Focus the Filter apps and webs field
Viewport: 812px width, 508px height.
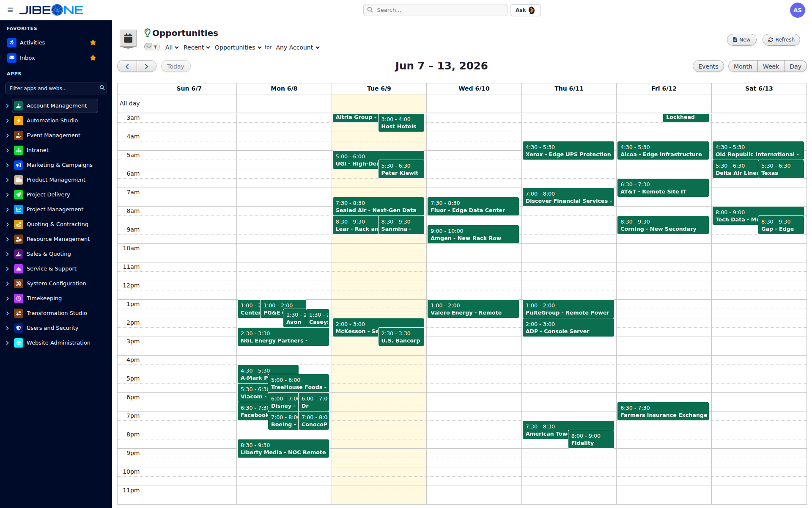click(56, 88)
